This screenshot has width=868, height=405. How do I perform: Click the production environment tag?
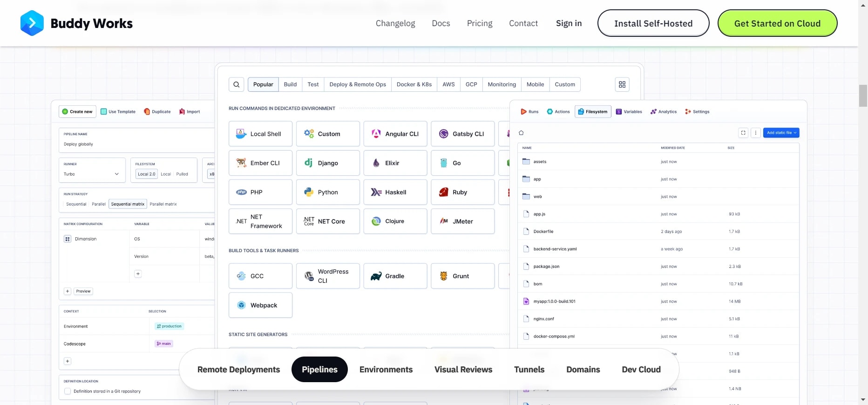[169, 326]
